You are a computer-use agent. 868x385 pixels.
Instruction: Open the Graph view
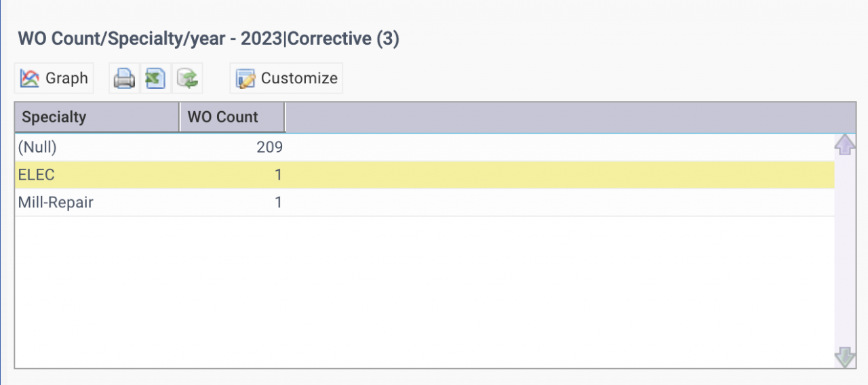click(x=54, y=79)
